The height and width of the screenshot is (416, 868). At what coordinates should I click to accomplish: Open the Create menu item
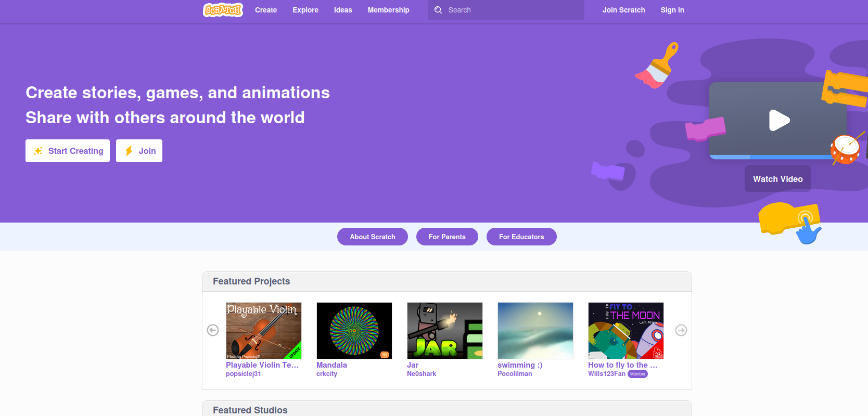click(x=266, y=10)
